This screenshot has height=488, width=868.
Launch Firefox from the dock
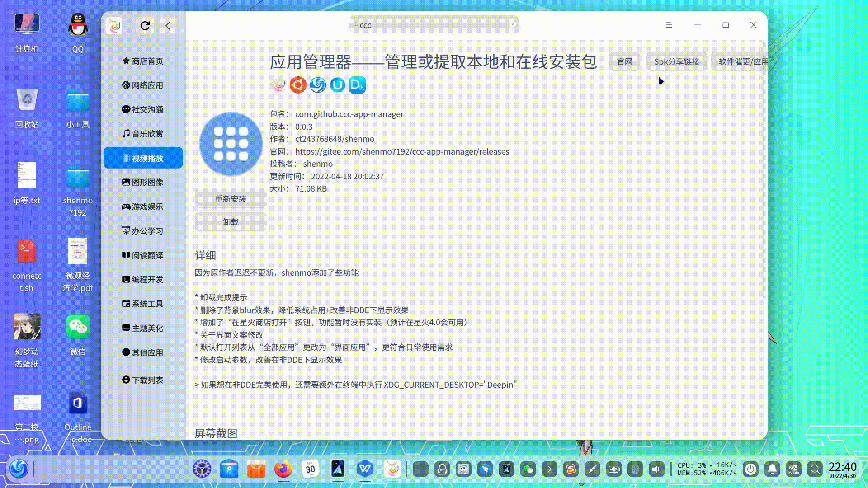(283, 469)
